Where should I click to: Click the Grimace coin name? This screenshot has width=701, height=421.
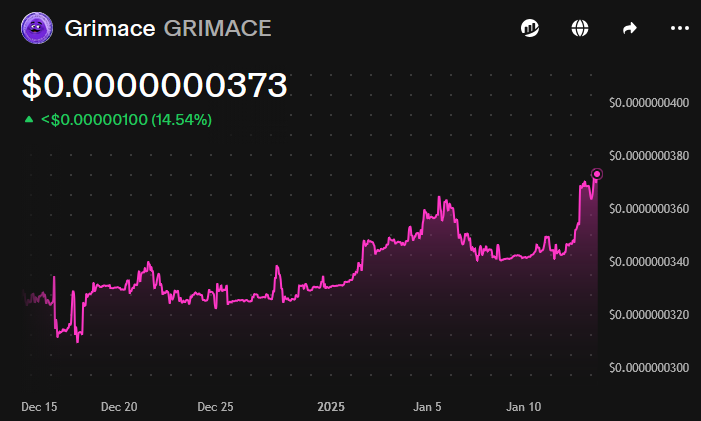[110, 29]
